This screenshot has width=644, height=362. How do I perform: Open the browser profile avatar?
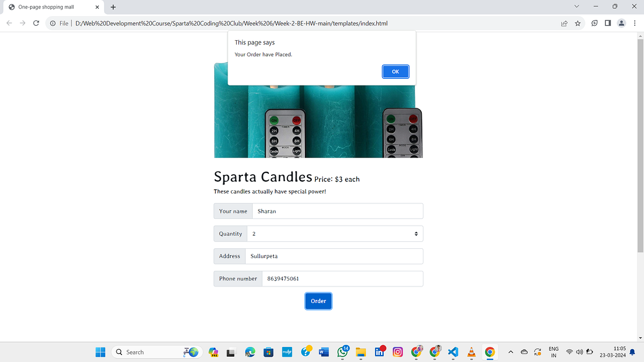click(x=621, y=23)
